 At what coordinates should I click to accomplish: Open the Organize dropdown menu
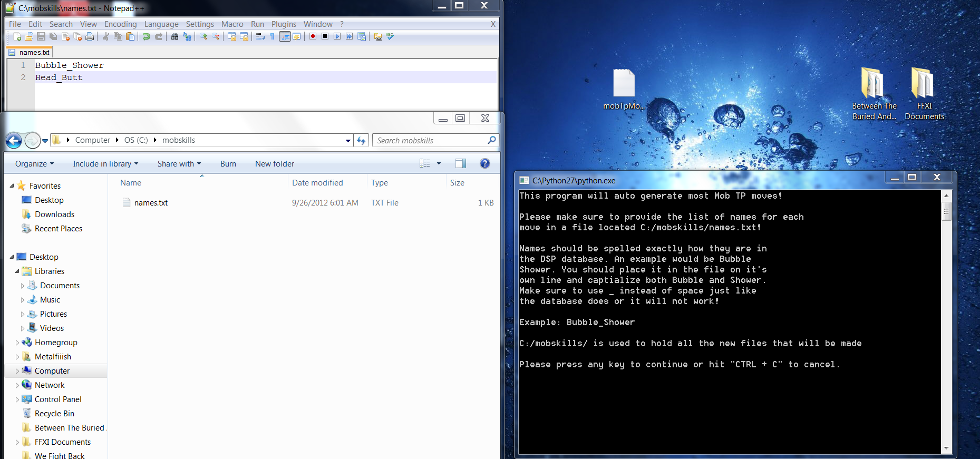(x=34, y=164)
